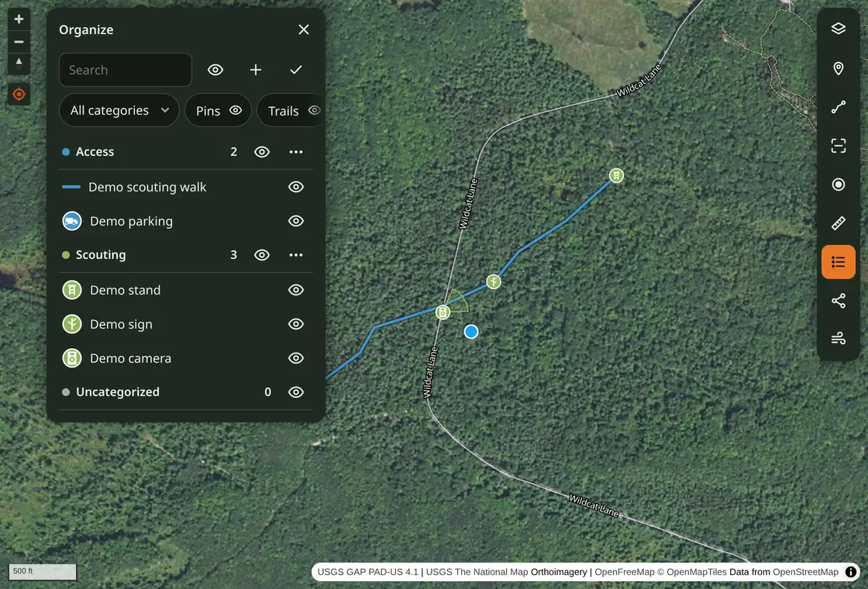The width and height of the screenshot is (868, 589).
Task: Click the Search field
Action: tap(126, 70)
